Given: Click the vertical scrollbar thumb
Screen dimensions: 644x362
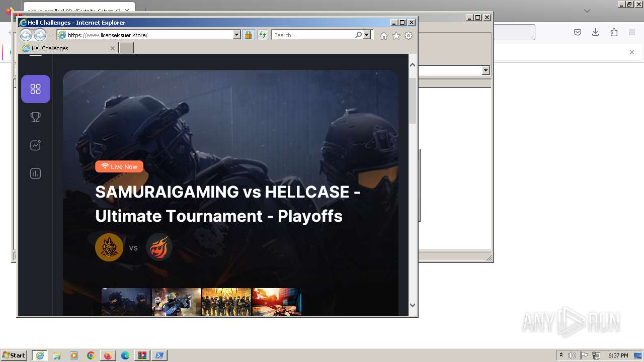Looking at the screenshot, I should coord(413,101).
